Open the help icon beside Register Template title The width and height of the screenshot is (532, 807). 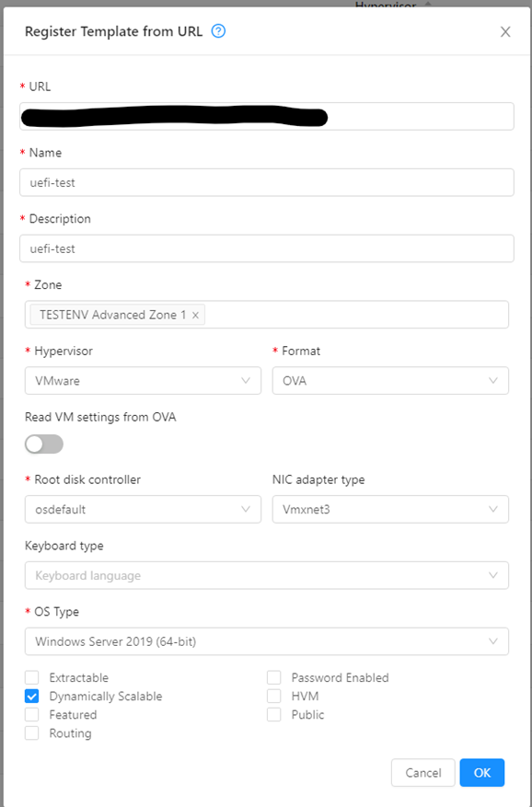218,31
